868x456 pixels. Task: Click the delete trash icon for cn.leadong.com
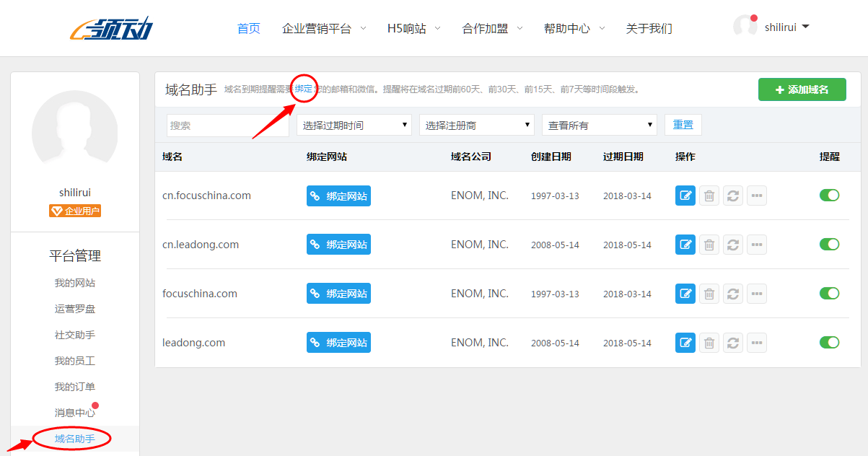pyautogui.click(x=709, y=244)
